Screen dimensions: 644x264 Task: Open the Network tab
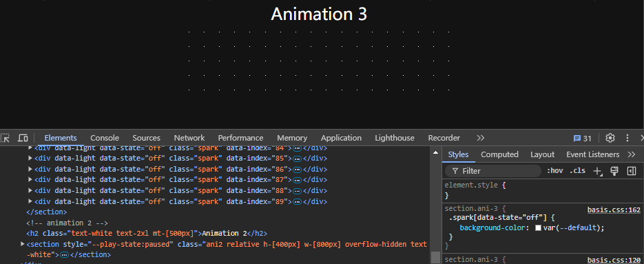(189, 138)
